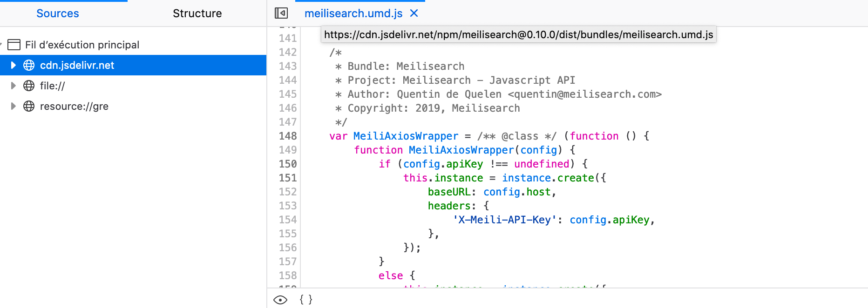Expand the file:// tree node
868x308 pixels.
[x=13, y=86]
